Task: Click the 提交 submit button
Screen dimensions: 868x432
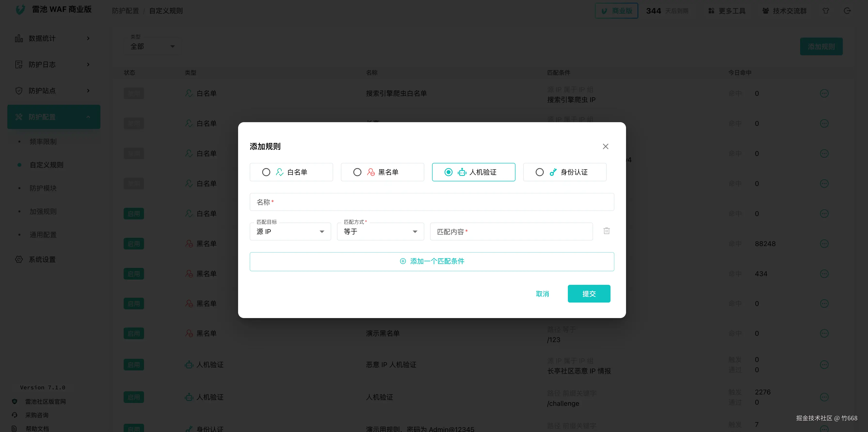Action: [x=589, y=294]
